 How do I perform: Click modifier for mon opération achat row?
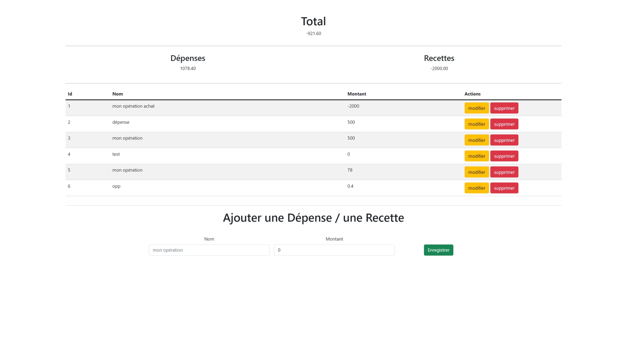[x=477, y=108]
